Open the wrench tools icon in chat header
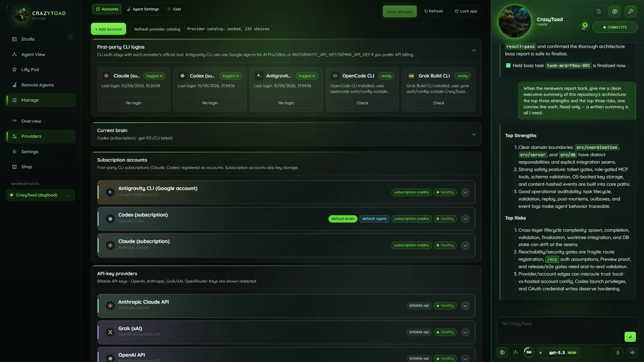This screenshot has height=362, width=644. [x=631, y=11]
